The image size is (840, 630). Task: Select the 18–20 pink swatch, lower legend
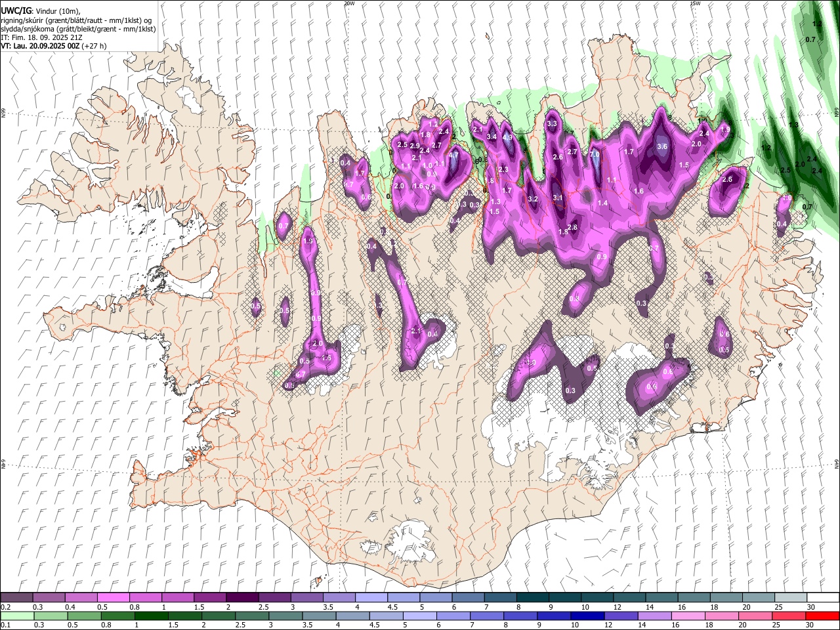tap(722, 616)
